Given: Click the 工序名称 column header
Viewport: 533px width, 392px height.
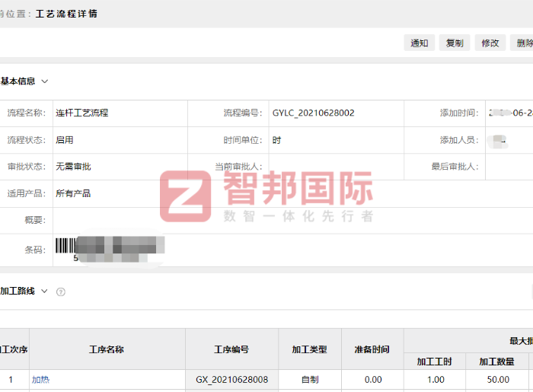Looking at the screenshot, I should pos(107,349).
